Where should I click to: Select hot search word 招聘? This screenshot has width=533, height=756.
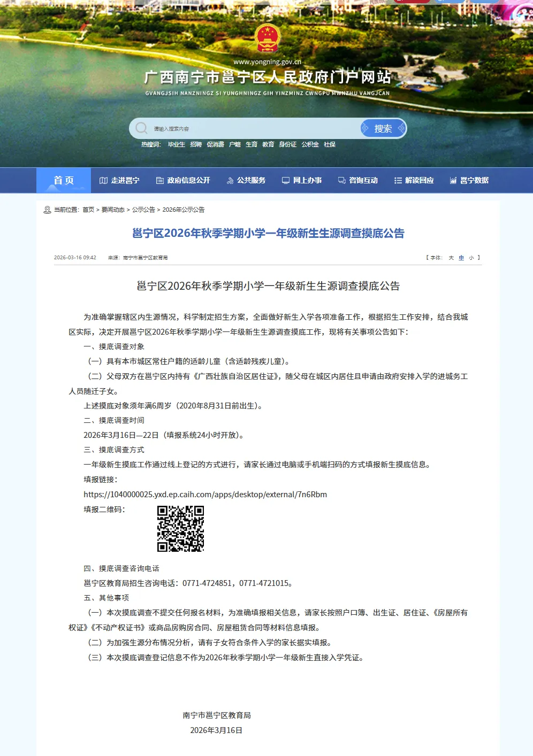point(196,144)
